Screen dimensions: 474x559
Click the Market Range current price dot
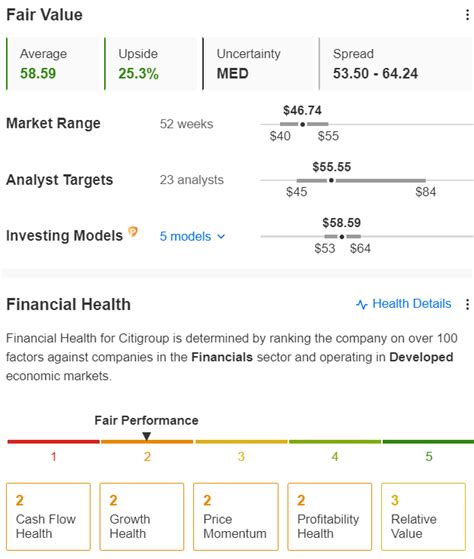(x=303, y=124)
